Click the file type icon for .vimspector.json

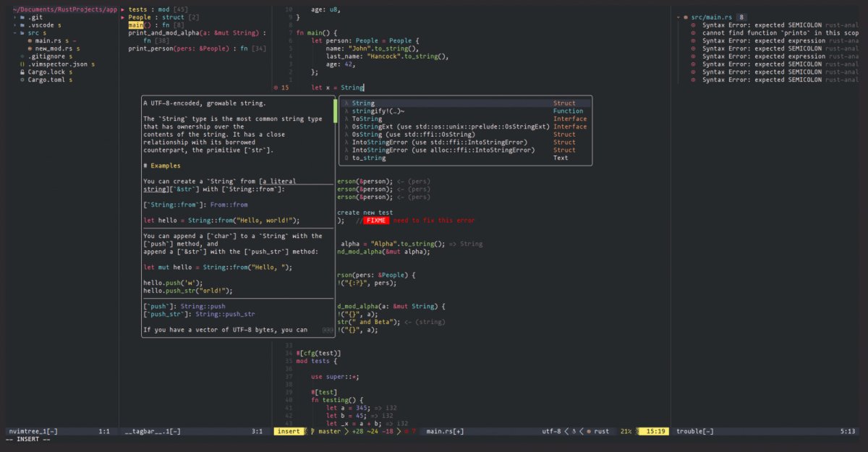(21, 64)
